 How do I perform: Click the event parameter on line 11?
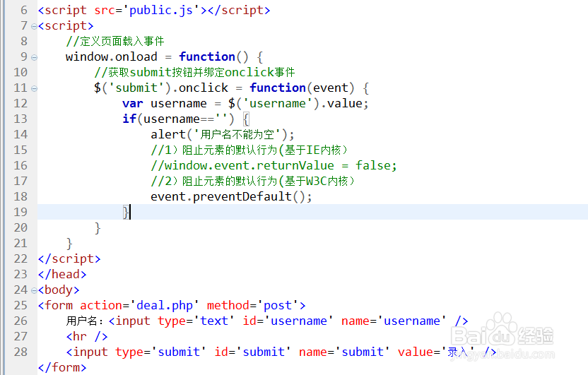point(331,88)
